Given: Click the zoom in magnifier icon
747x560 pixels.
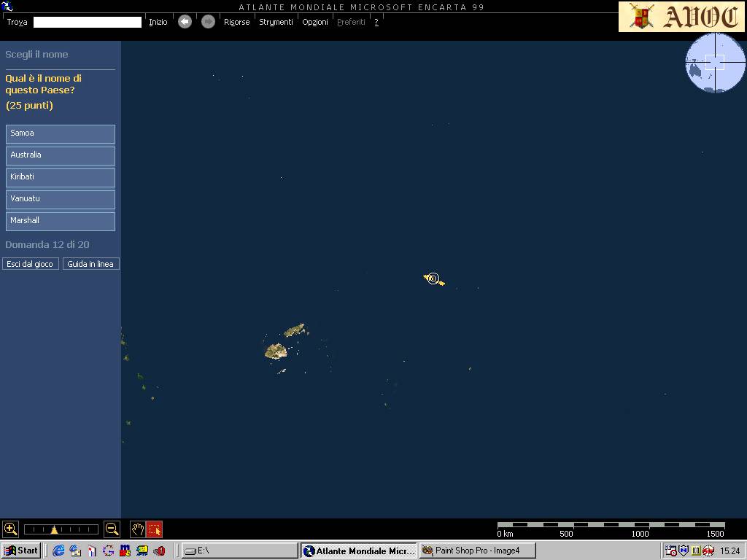Looking at the screenshot, I should (x=10, y=529).
